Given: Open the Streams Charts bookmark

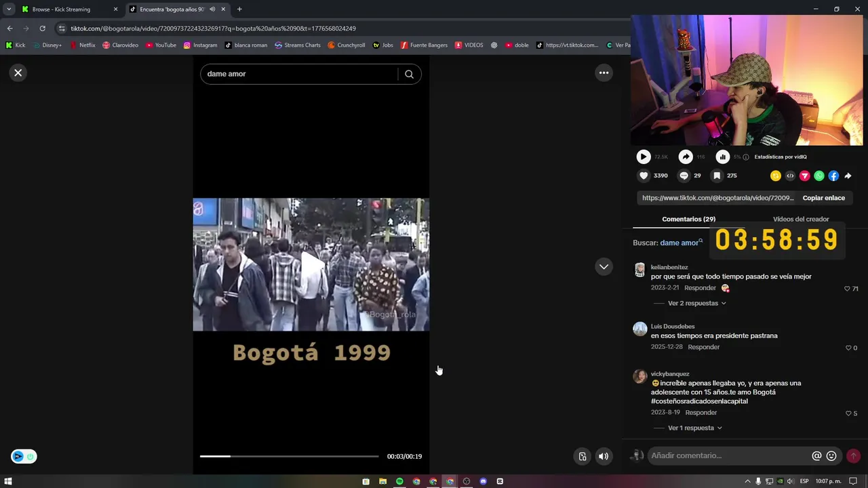Looking at the screenshot, I should pyautogui.click(x=298, y=45).
